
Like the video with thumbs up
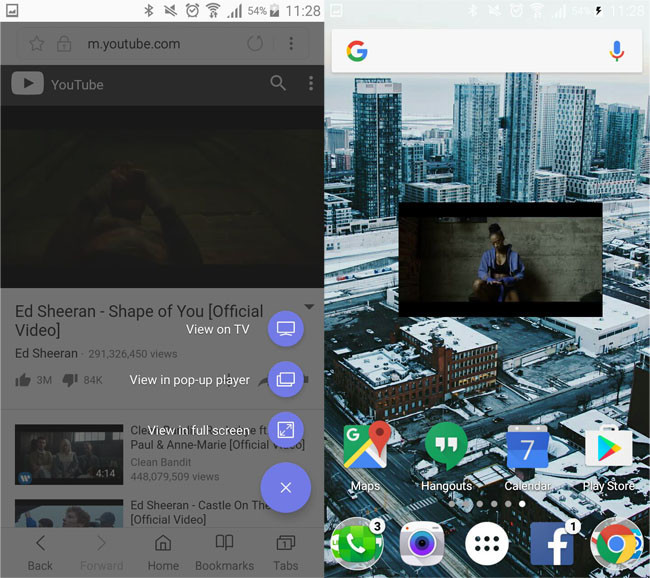point(23,380)
